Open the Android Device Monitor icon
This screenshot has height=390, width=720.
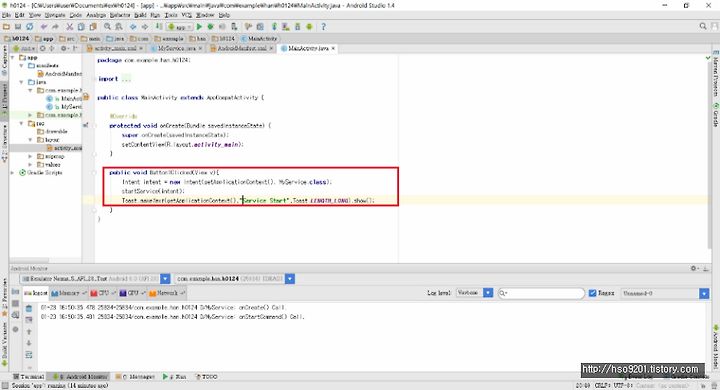[x=309, y=27]
